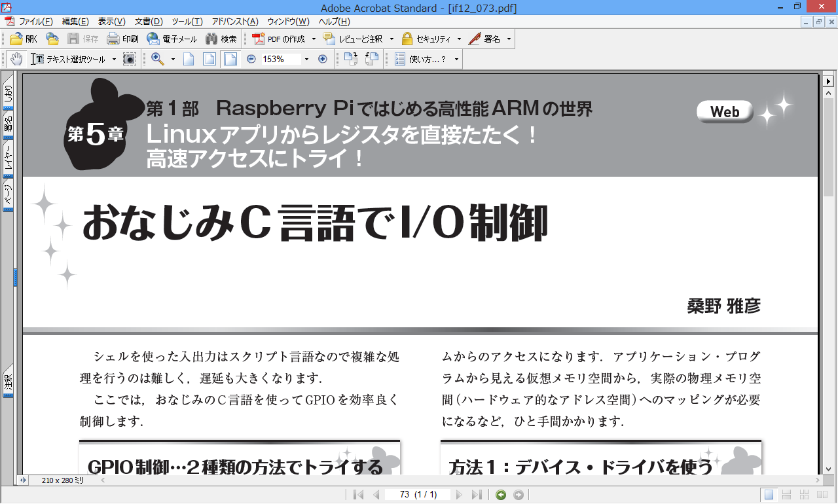Image resolution: width=838 pixels, height=504 pixels.
Task: Click the セキュリティ padlock icon
Action: point(407,39)
